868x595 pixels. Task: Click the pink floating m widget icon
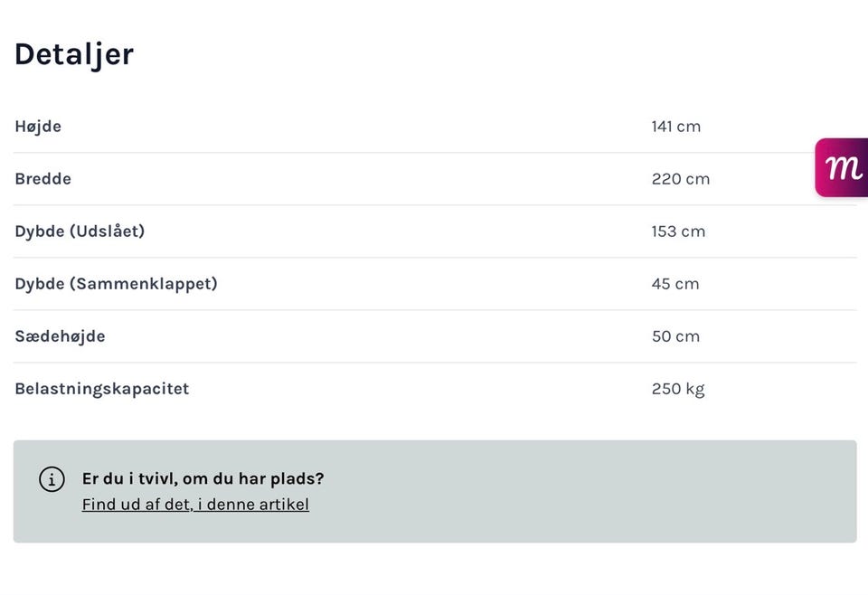[x=843, y=167]
